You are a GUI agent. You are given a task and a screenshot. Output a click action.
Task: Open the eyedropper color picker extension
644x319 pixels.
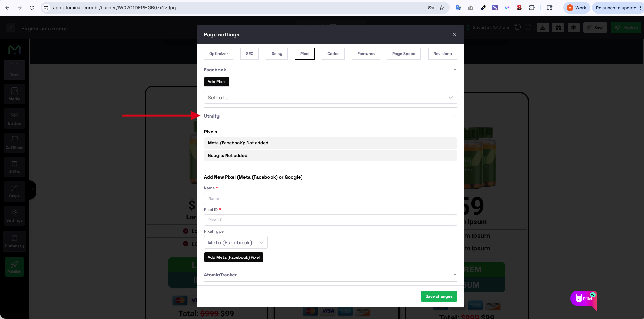(483, 8)
